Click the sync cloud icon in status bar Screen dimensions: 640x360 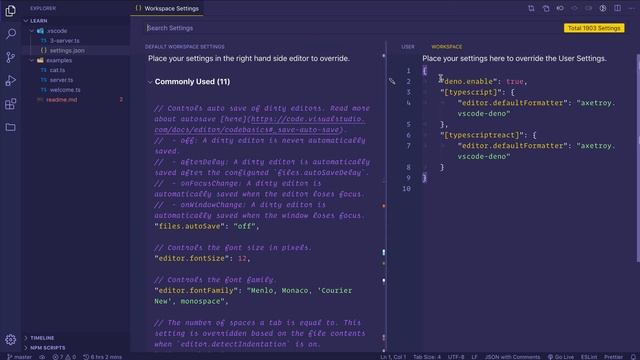(42, 357)
